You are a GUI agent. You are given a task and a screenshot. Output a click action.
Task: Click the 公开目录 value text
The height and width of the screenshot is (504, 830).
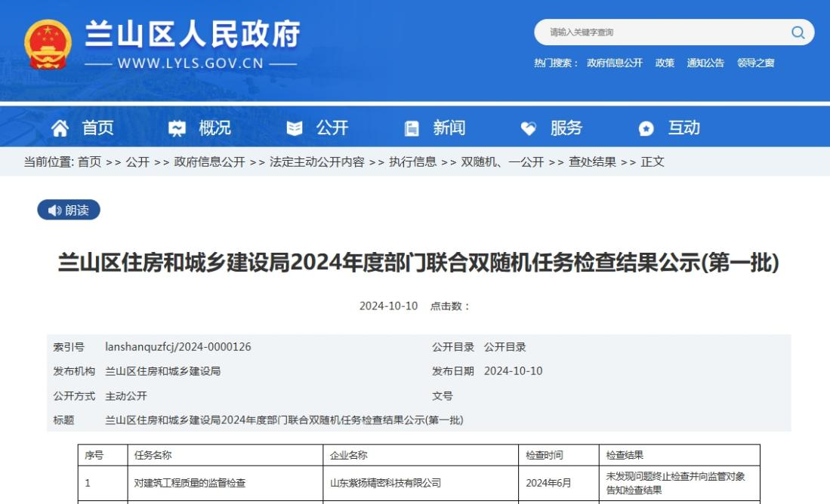click(505, 347)
